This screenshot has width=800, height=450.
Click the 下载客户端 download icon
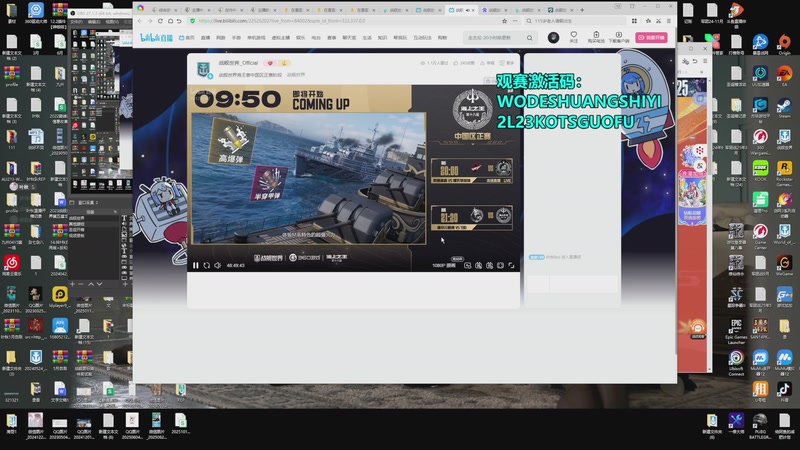point(618,37)
